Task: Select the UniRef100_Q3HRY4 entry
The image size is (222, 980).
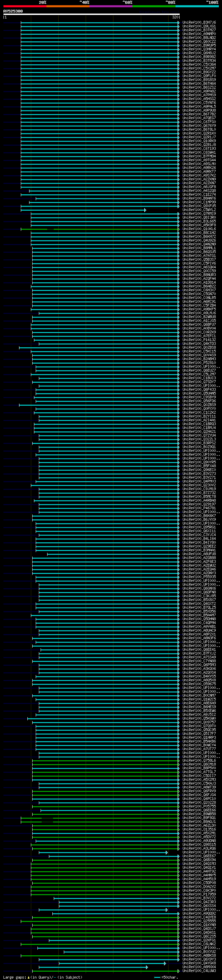Action: click(x=199, y=49)
